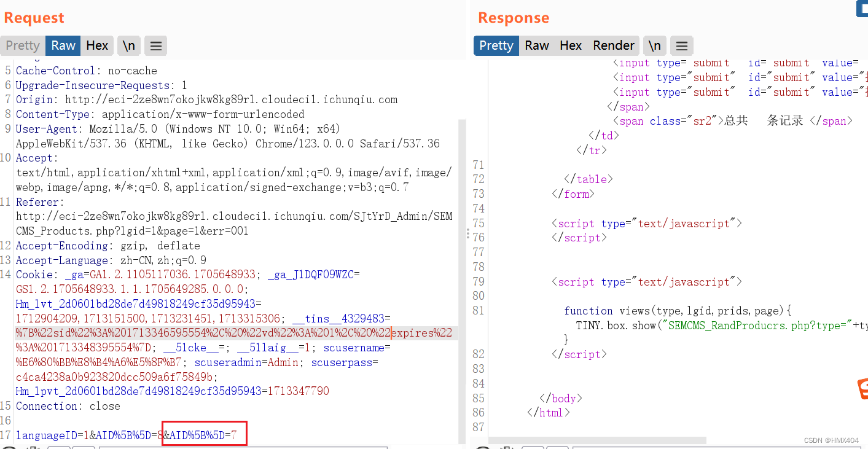The height and width of the screenshot is (449, 868).
Task: Open the Request panel hamburger options menu
Action: pos(156,45)
